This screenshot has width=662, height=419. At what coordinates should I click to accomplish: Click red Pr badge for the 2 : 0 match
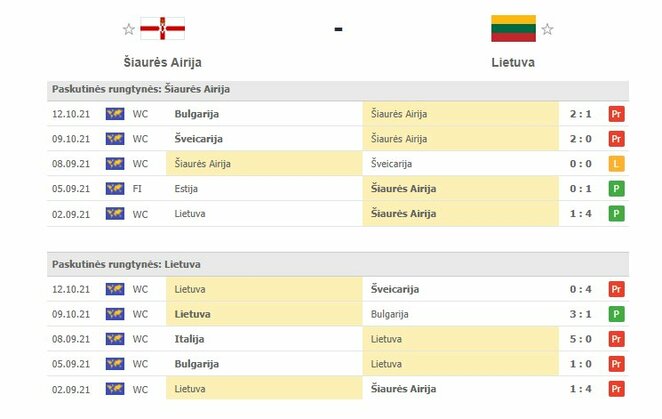[x=617, y=139]
